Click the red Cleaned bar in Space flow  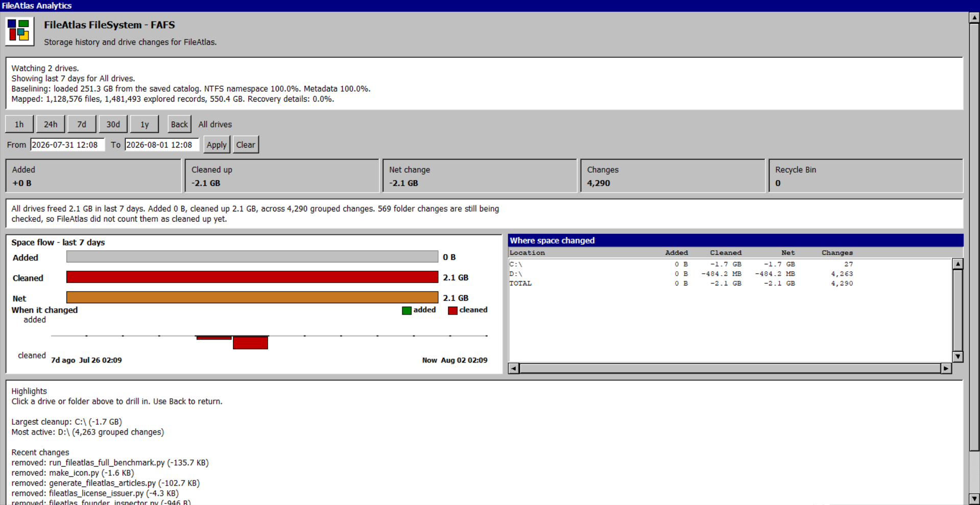click(252, 277)
